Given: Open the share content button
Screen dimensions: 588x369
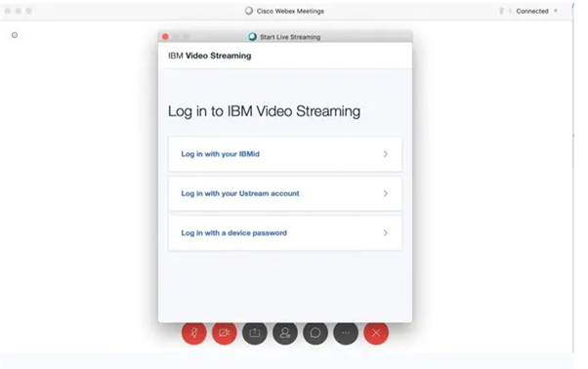Looking at the screenshot, I should pos(255,332).
